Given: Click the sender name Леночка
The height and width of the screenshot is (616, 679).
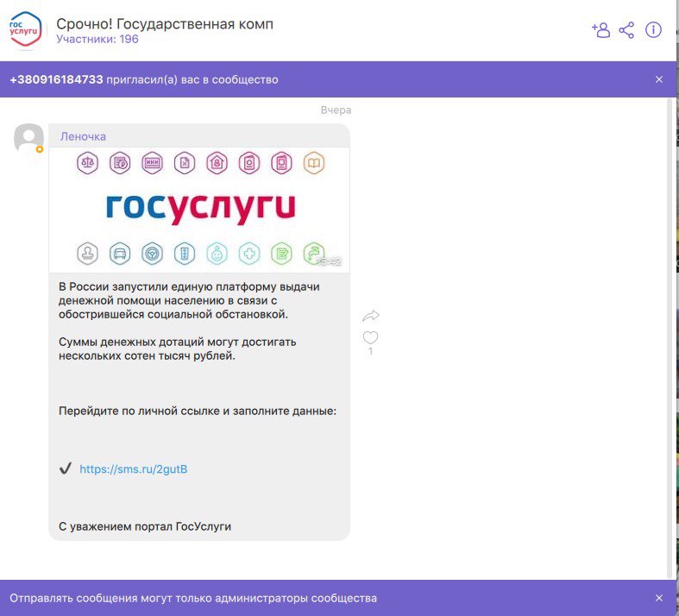Looking at the screenshot, I should (83, 136).
